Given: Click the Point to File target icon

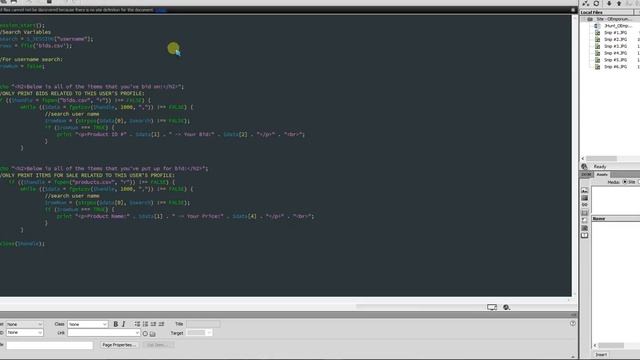Looking at the screenshot, I should (x=145, y=333).
